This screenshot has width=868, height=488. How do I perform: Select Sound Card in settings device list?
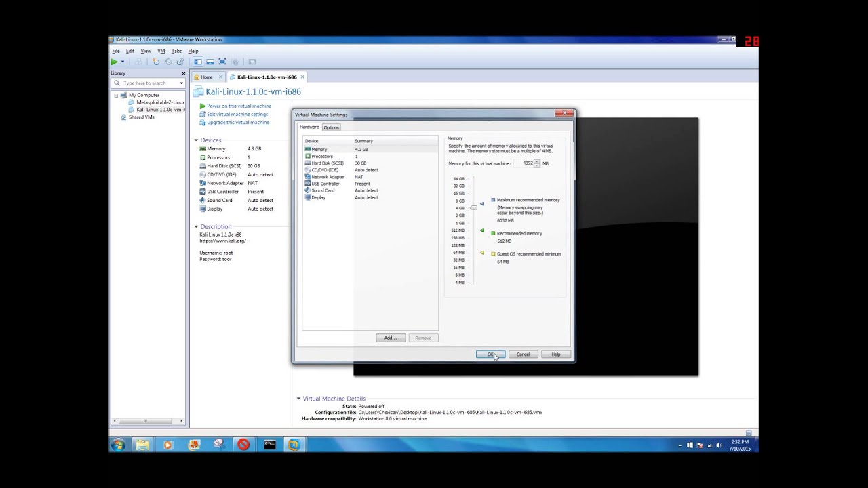(370, 190)
